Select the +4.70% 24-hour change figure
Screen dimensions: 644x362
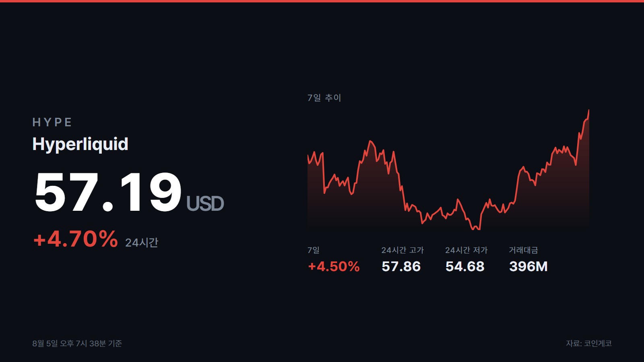coord(75,239)
